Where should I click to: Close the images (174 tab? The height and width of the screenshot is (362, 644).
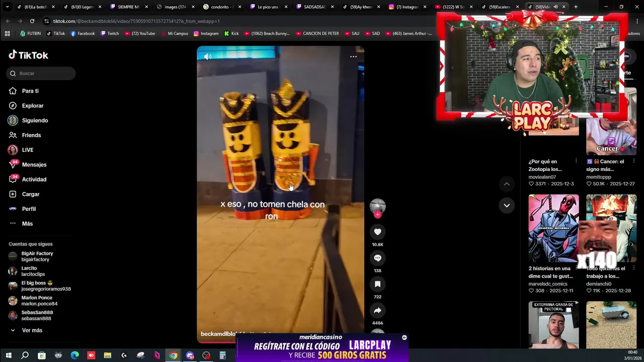193,7
